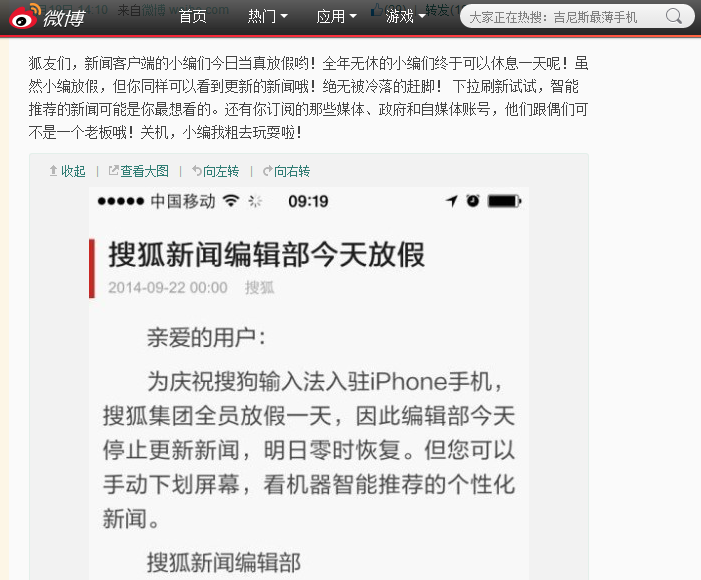
Task: Click the rotate-left arrow icon
Action: click(x=197, y=171)
